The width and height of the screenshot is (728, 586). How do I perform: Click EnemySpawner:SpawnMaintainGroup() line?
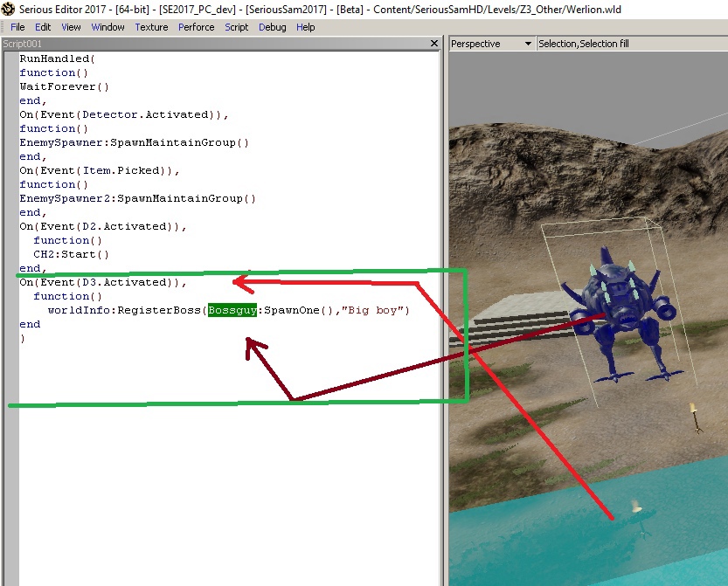135,142
